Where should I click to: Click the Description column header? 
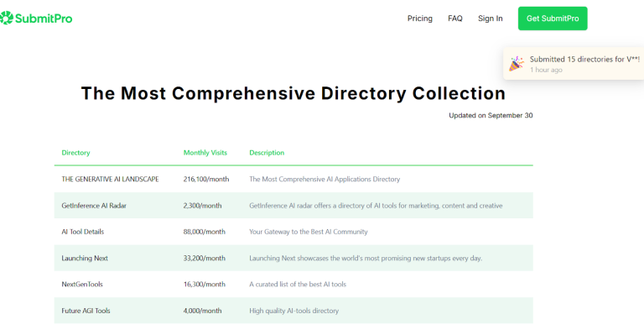(267, 153)
